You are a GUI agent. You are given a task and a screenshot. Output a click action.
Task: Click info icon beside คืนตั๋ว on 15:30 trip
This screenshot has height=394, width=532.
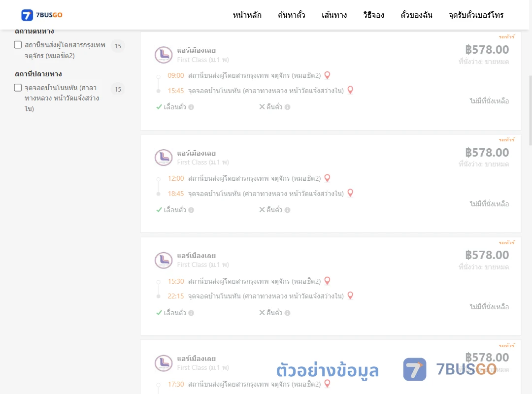coord(287,313)
